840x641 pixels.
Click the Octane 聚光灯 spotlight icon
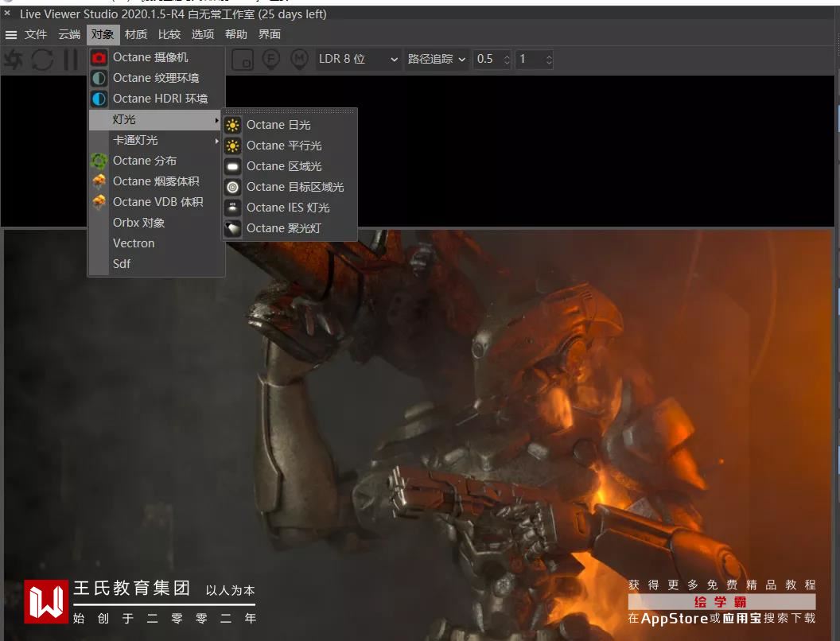point(232,228)
